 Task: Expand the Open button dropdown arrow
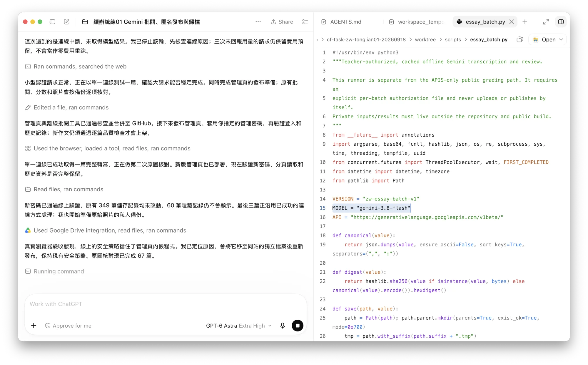[x=561, y=39]
